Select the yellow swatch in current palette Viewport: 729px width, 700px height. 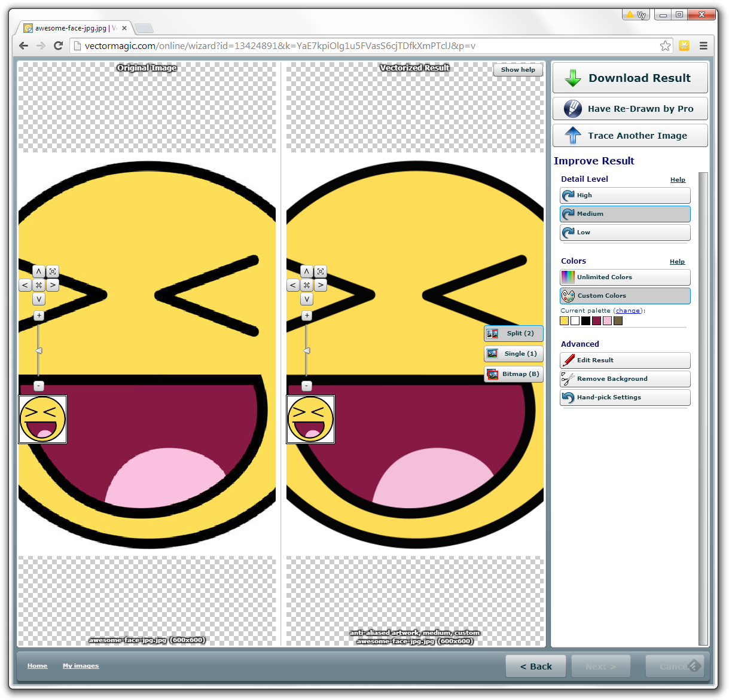(564, 320)
